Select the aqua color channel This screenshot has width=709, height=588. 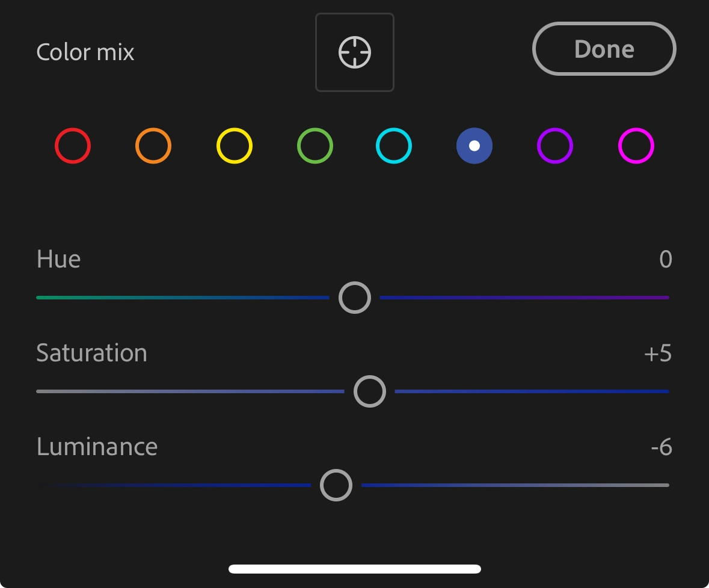point(394,145)
